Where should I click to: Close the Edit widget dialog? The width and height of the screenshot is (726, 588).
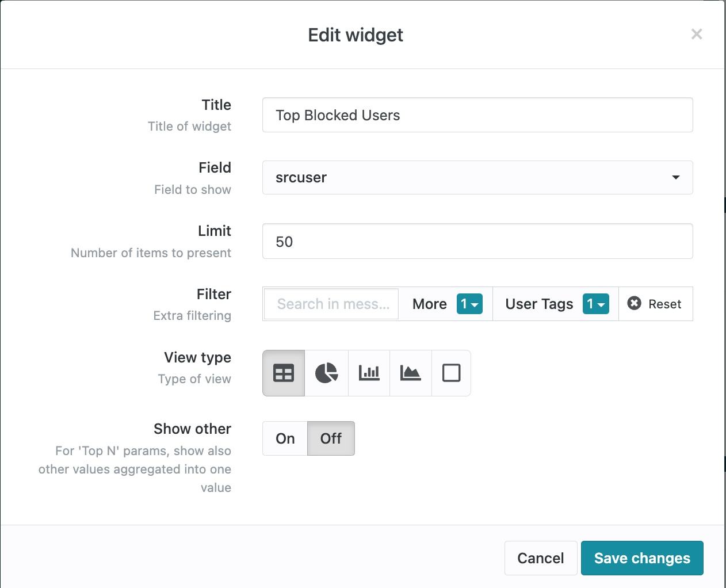coord(697,34)
